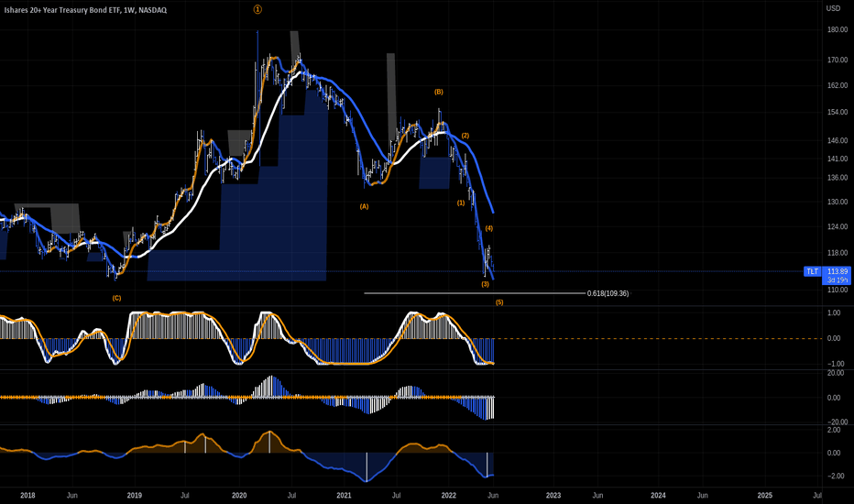Click the -20.00 histogram scale value
Image resolution: width=854 pixels, height=504 pixels.
click(837, 422)
